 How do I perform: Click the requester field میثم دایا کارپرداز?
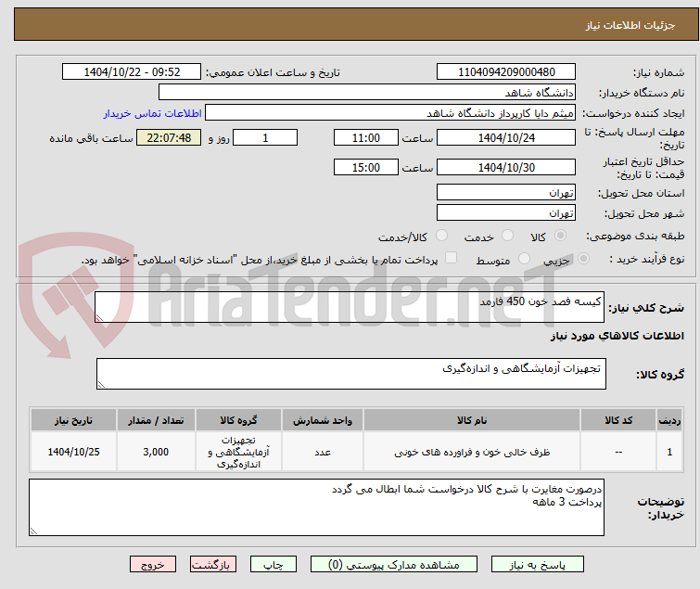(x=390, y=113)
